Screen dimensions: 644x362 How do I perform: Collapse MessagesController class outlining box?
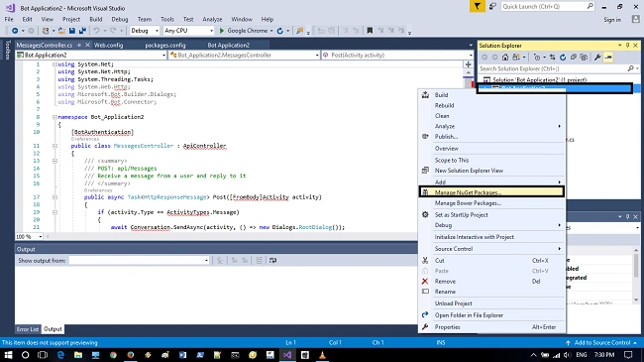54,146
